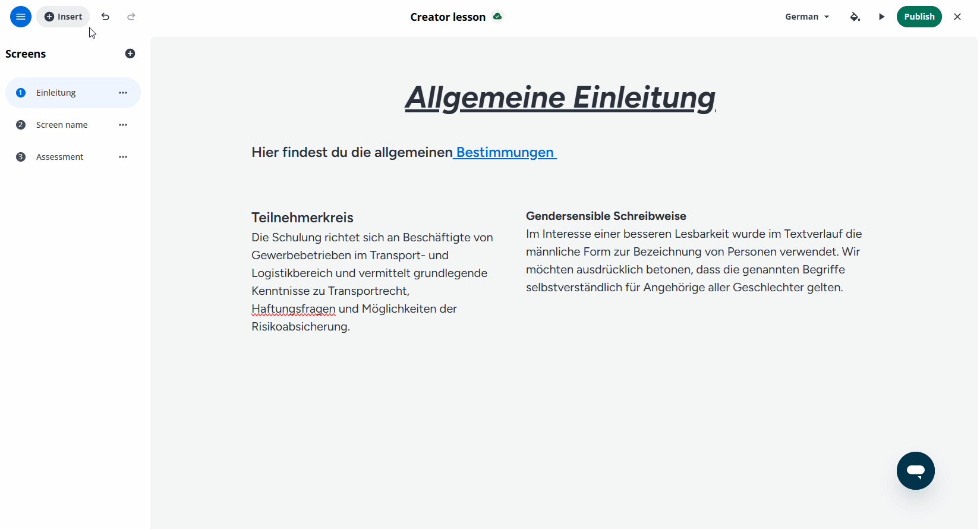
Task: Click the Insert button
Action: (63, 17)
